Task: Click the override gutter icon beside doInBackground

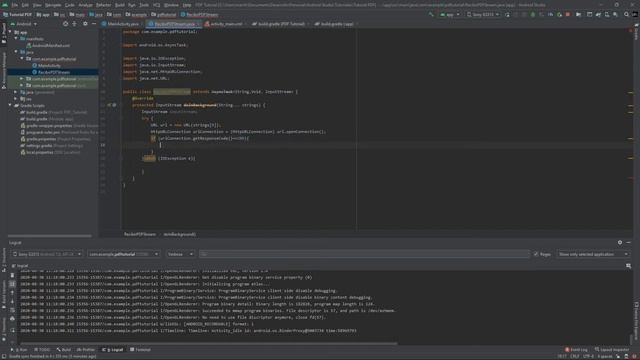Action: click(109, 105)
